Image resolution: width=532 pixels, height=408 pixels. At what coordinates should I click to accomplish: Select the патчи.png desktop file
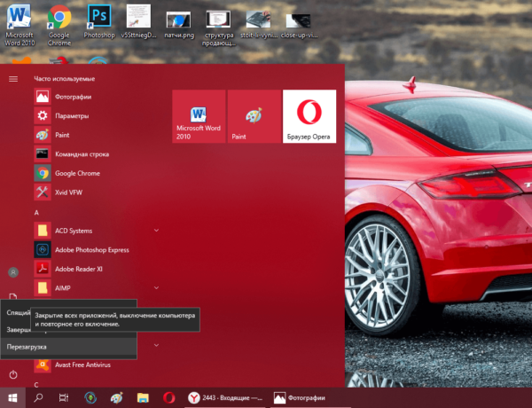point(179,25)
